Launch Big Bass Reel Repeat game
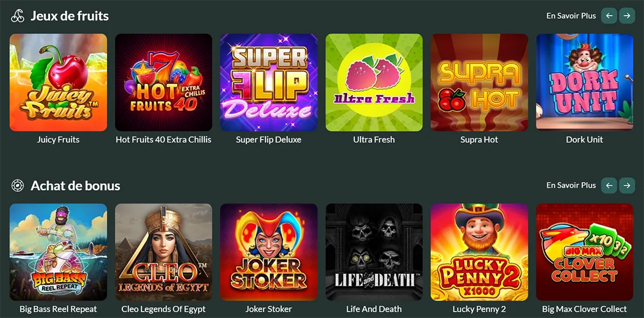Image resolution: width=644 pixels, height=318 pixels. click(x=58, y=252)
